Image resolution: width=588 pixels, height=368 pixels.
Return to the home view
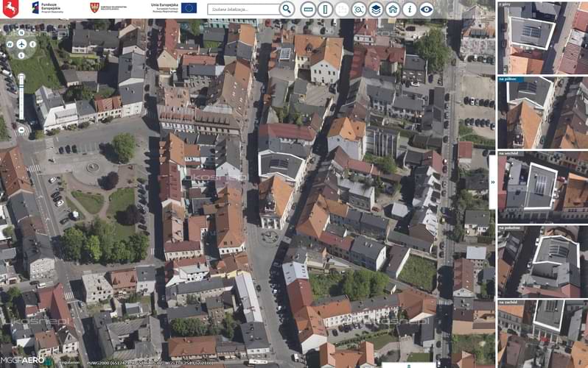coord(393,9)
